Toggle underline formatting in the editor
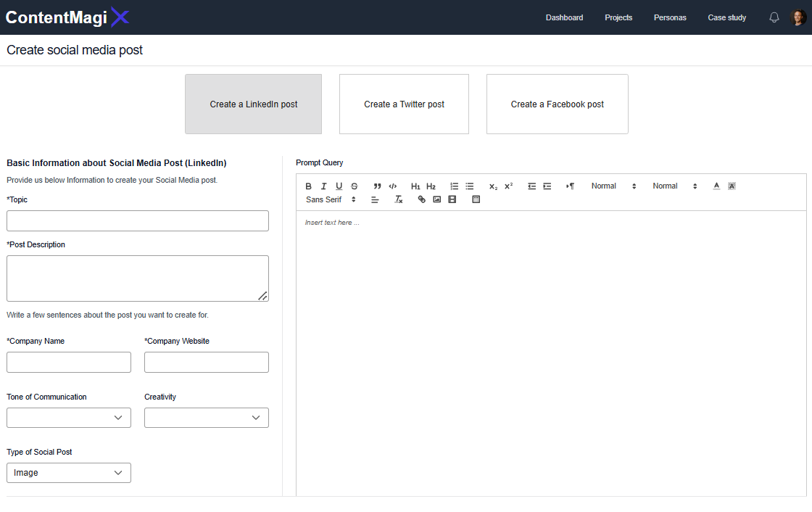Screen dimensions: 812x512 click(339, 186)
